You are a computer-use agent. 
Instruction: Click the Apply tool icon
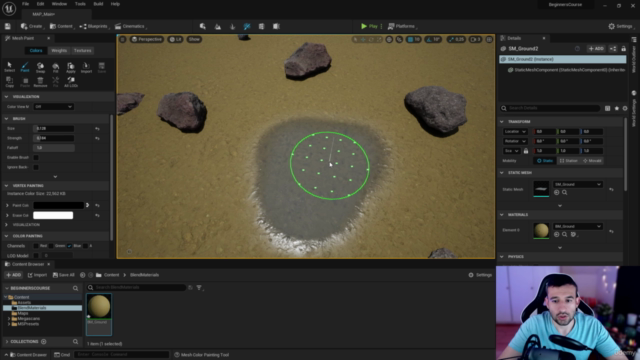click(x=71, y=67)
